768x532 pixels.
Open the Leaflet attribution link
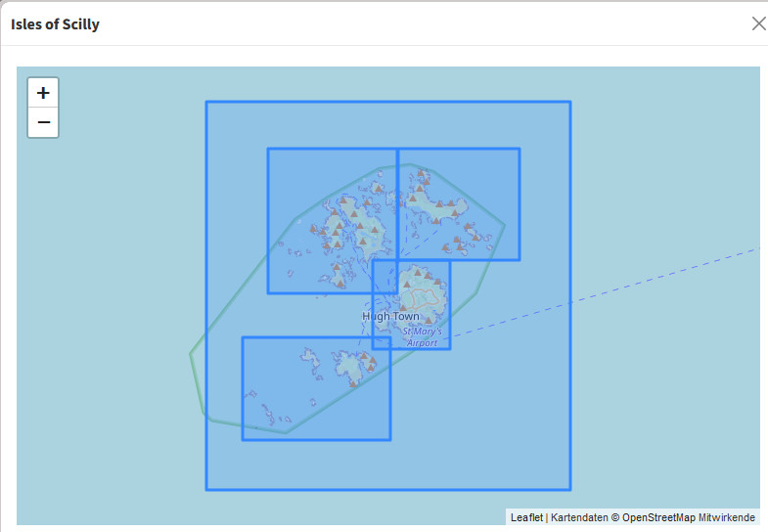coord(526,517)
